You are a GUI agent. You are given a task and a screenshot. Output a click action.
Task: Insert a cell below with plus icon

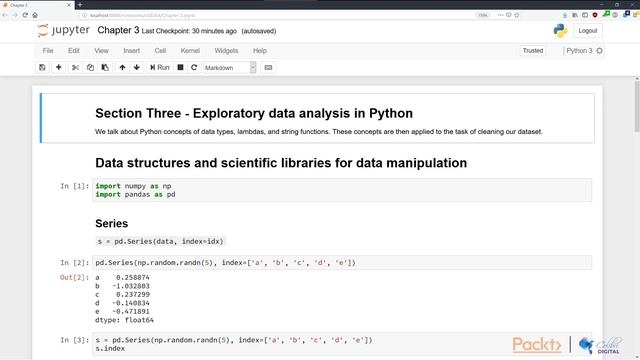click(x=58, y=67)
